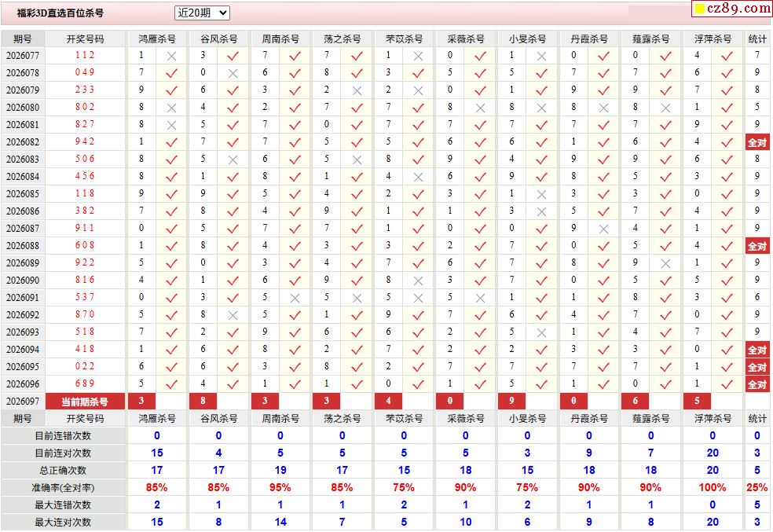
Task: Click the X mark for 丹霞杀号 in row 2026080
Action: [x=603, y=108]
